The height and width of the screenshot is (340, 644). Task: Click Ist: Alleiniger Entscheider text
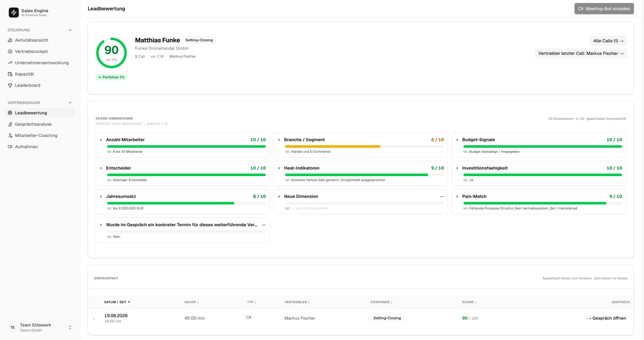pos(127,180)
